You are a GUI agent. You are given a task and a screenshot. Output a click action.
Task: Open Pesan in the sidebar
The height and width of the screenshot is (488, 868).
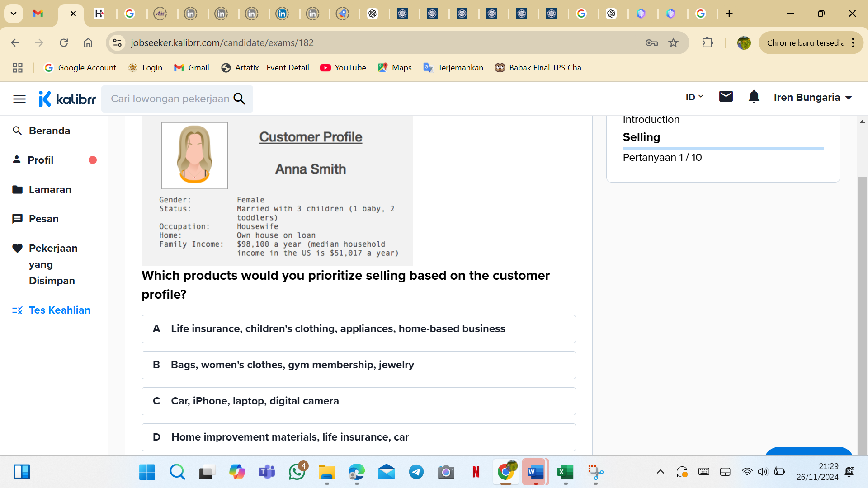pyautogui.click(x=43, y=219)
